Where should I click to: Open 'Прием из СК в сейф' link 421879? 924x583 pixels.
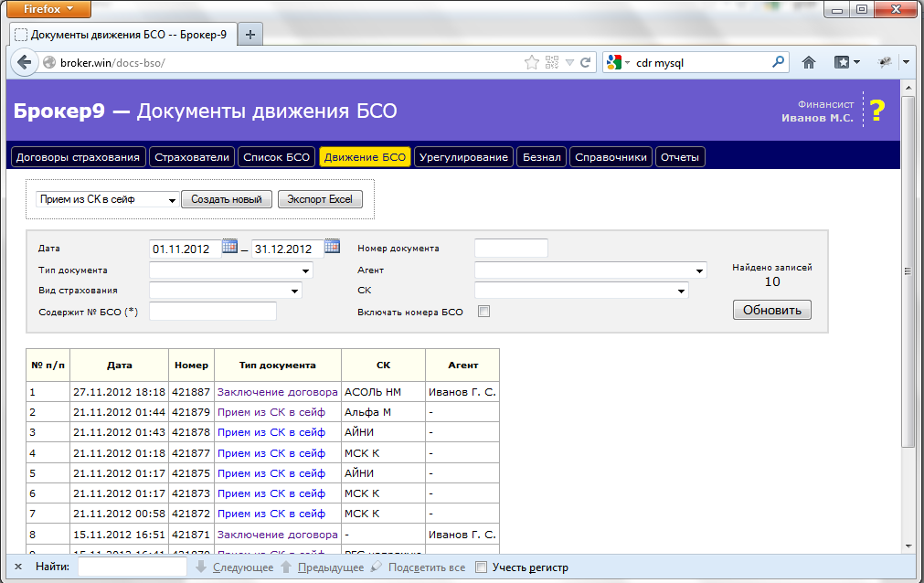(x=271, y=412)
